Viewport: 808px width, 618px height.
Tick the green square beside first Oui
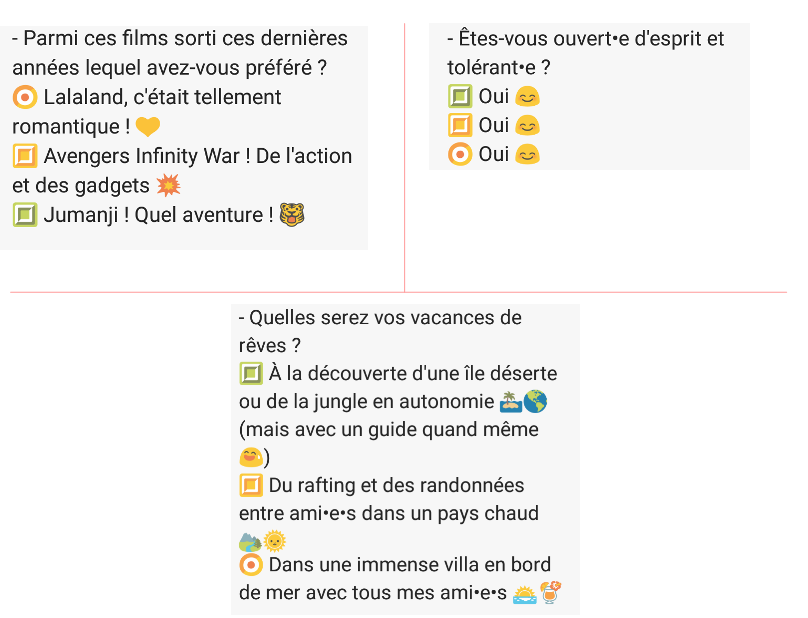click(460, 96)
